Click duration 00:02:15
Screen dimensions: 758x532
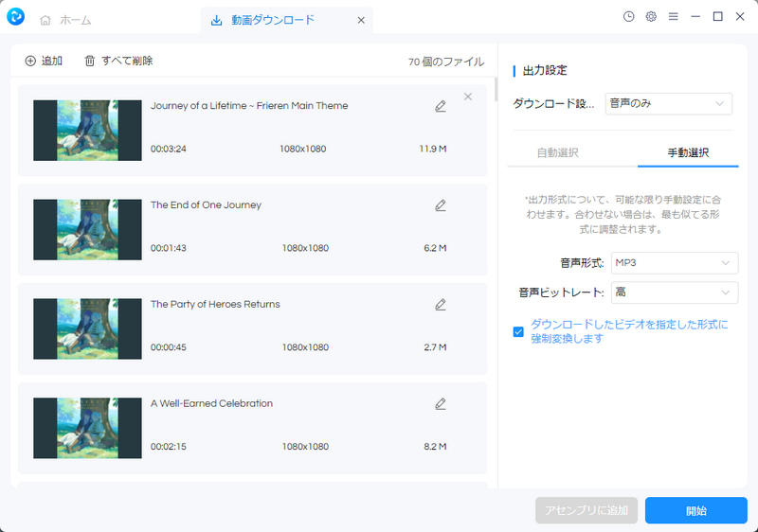pos(169,447)
